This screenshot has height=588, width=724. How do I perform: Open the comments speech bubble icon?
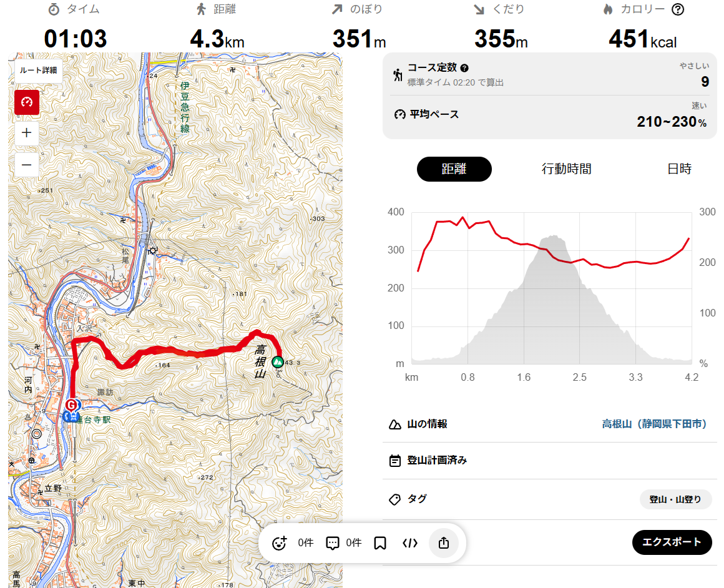[333, 543]
